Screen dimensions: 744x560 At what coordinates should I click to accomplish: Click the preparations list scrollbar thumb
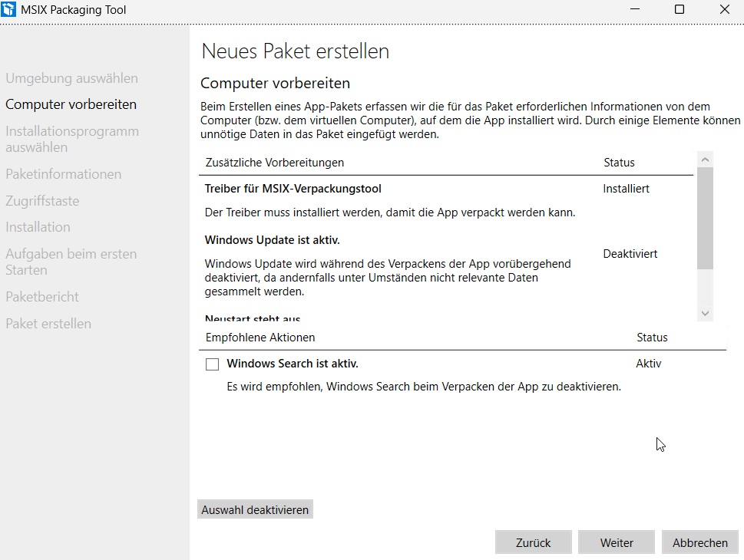point(705,219)
